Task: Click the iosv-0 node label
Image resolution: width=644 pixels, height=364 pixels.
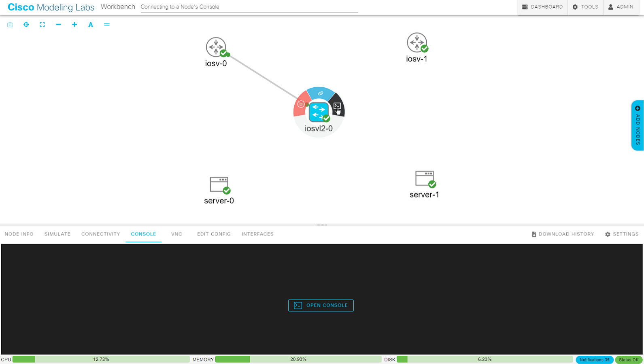Action: point(216,63)
